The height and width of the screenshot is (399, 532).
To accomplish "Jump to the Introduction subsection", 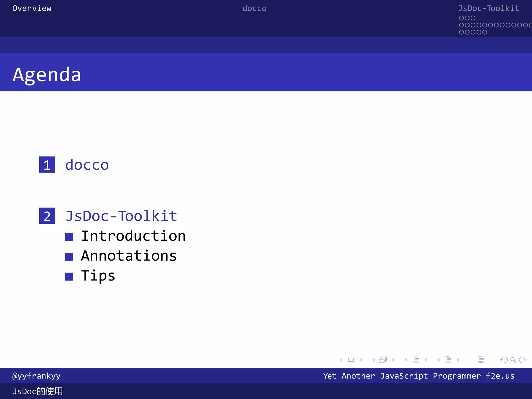I will point(133,236).
